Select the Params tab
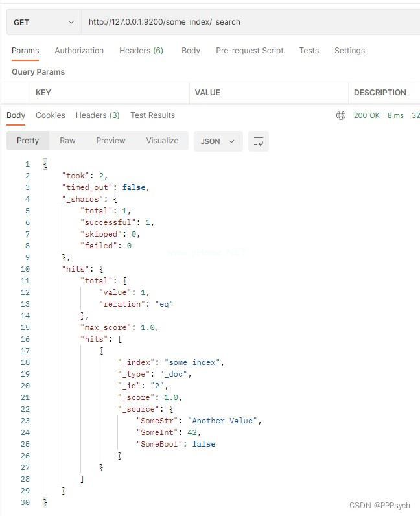Image resolution: width=420 pixels, height=516 pixels. [x=25, y=51]
